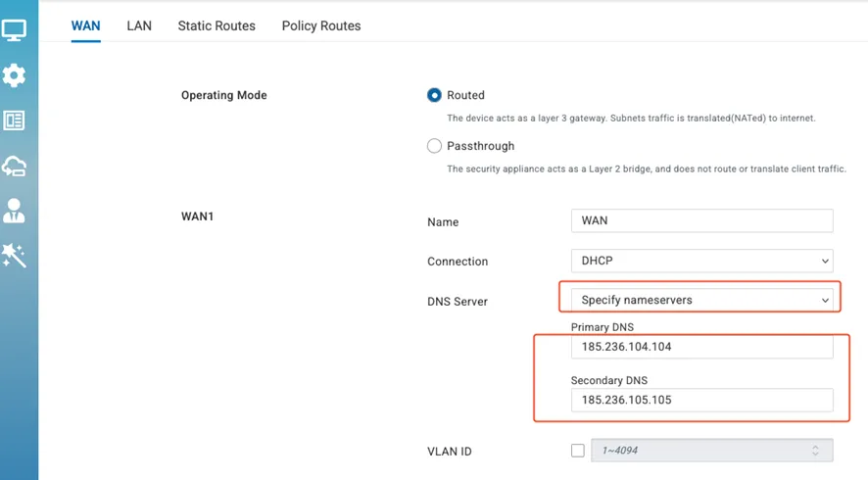Open the monitor dashboard sidebar icon
The width and height of the screenshot is (868, 480).
(x=14, y=30)
